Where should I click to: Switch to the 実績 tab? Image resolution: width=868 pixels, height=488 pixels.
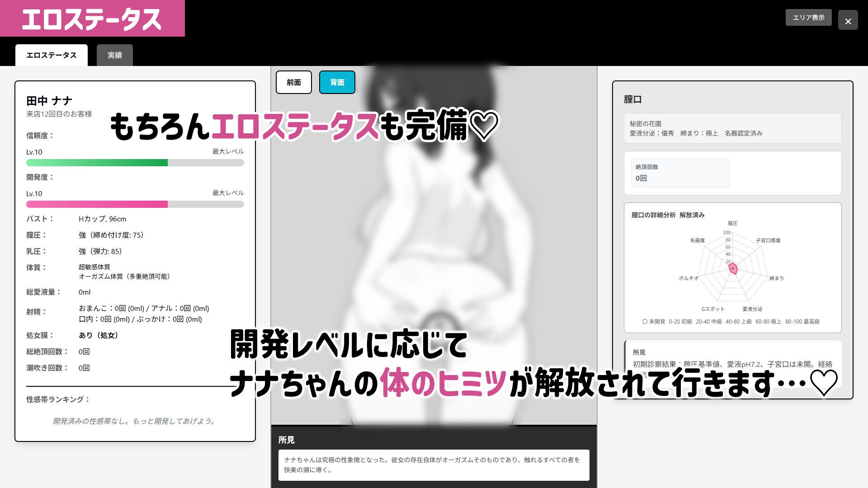point(114,55)
